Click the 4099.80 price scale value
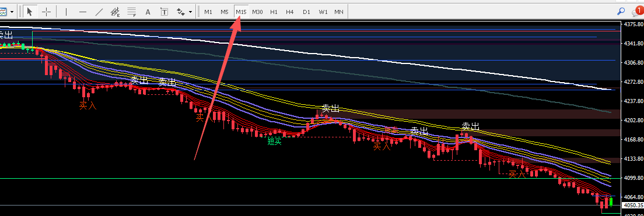This screenshot has width=644, height=216. pyautogui.click(x=633, y=178)
